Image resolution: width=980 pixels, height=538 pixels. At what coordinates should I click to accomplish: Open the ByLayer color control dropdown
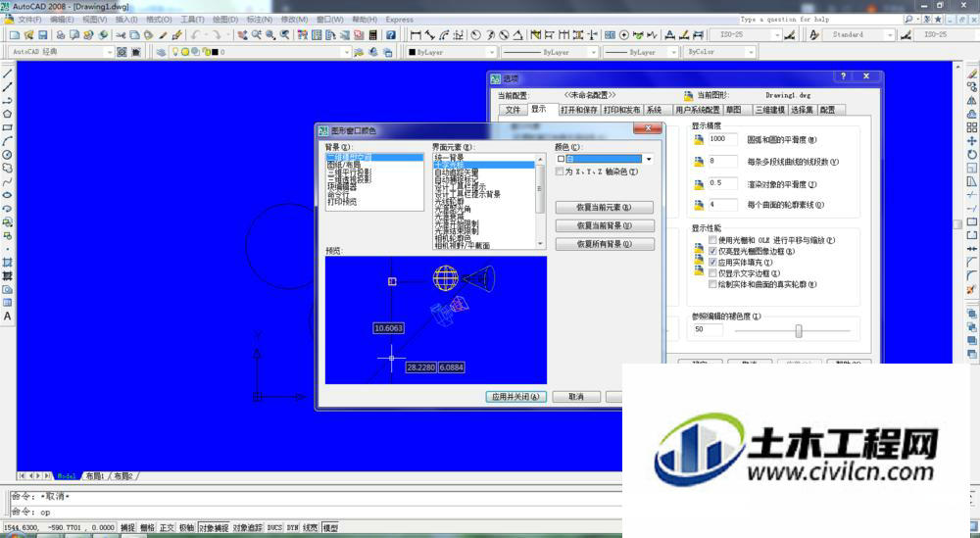point(492,52)
